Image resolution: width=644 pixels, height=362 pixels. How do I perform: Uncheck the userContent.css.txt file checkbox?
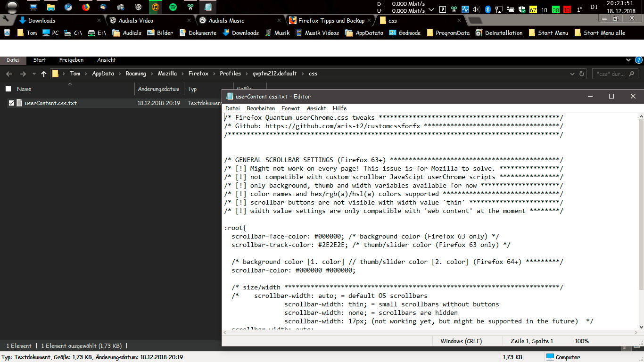(x=11, y=103)
